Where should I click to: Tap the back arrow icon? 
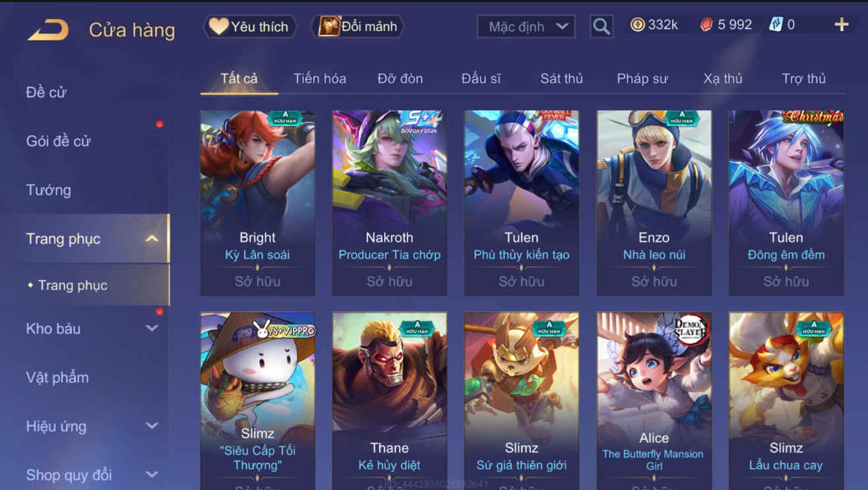(x=47, y=30)
